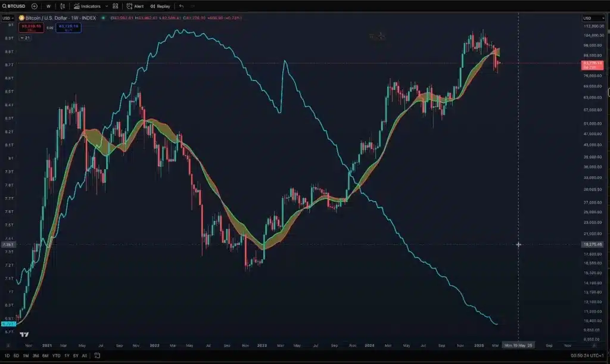Open the Indicators dialog
610x364 pixels.
87,6
